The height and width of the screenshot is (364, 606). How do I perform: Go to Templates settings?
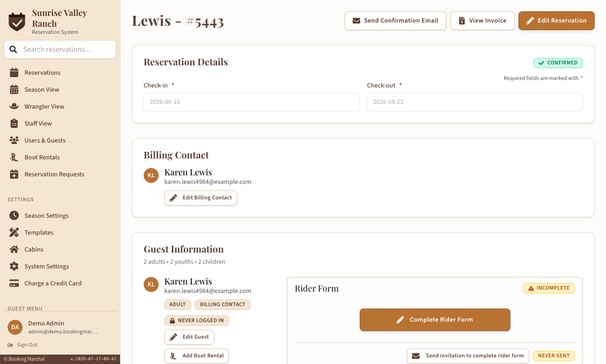pos(60,232)
